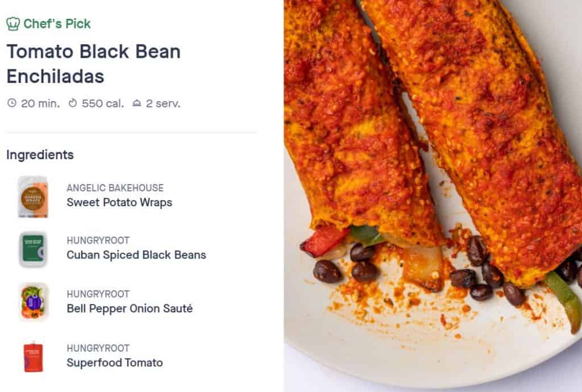Click the Chef's Pick hat icon
Viewport: 582px width, 392px height.
[x=13, y=24]
